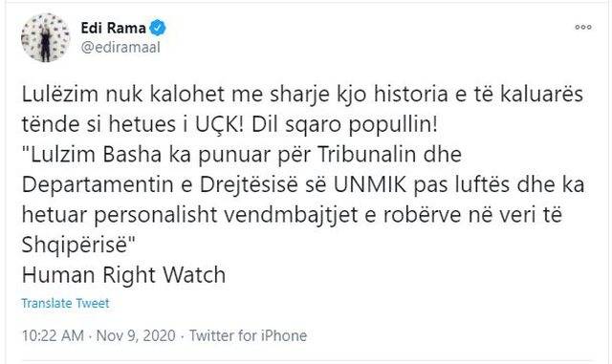The image size is (612, 364).
Task: Click the word historia in the first line
Action: pyautogui.click(x=410, y=95)
